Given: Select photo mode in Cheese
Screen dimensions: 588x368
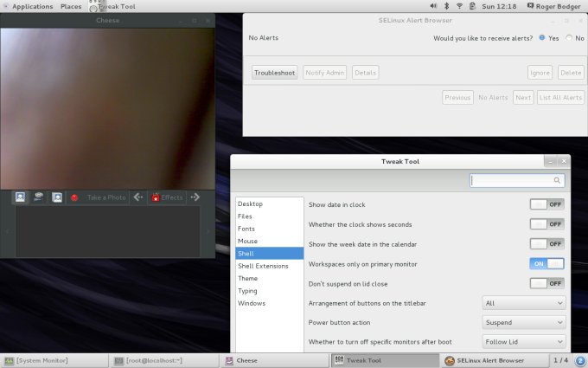Looking at the screenshot, I should [20, 197].
